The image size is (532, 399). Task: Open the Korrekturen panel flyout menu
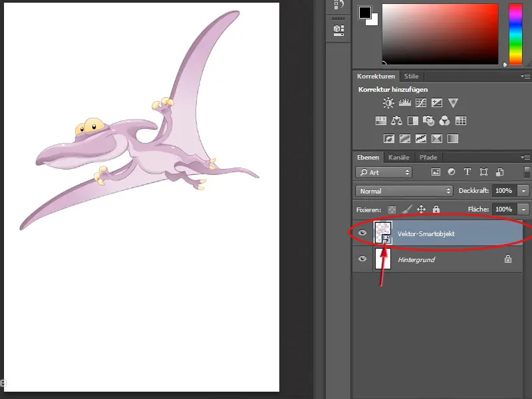tap(525, 76)
